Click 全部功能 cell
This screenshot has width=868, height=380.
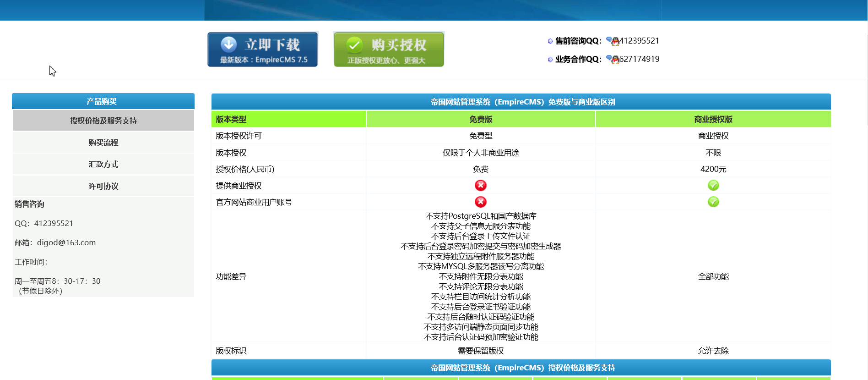pyautogui.click(x=713, y=276)
